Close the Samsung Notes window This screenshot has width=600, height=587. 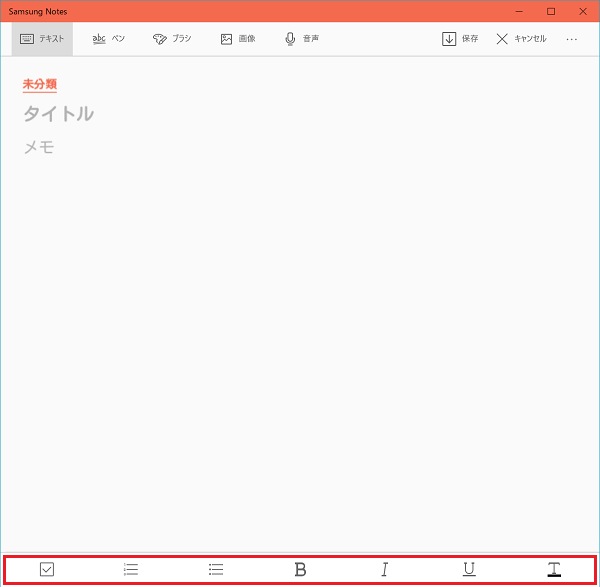click(x=583, y=11)
